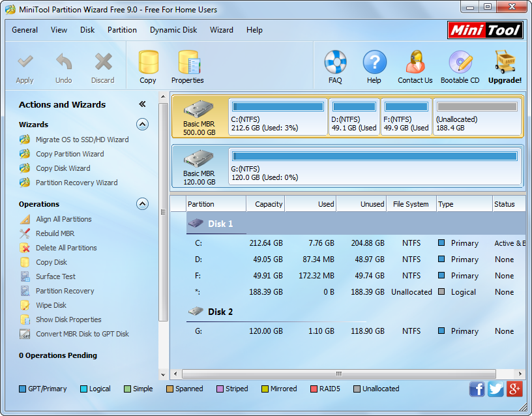Open the Google Plus icon
Image resolution: width=532 pixels, height=416 pixels.
click(514, 389)
